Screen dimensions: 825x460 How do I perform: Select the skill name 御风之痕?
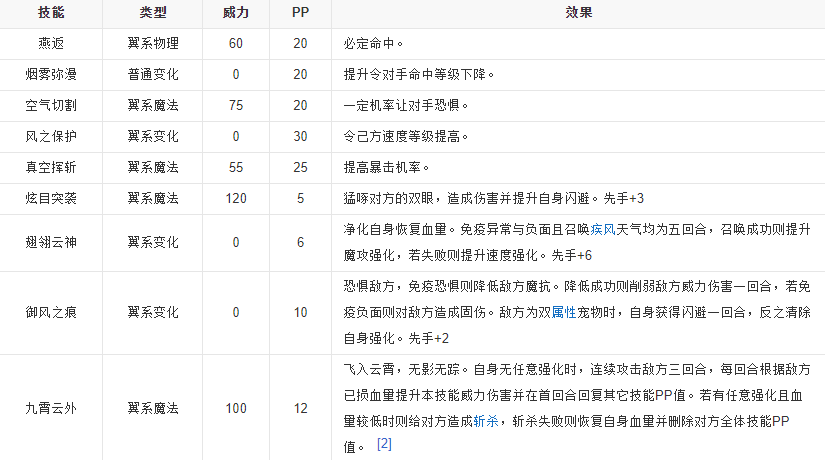pos(51,313)
